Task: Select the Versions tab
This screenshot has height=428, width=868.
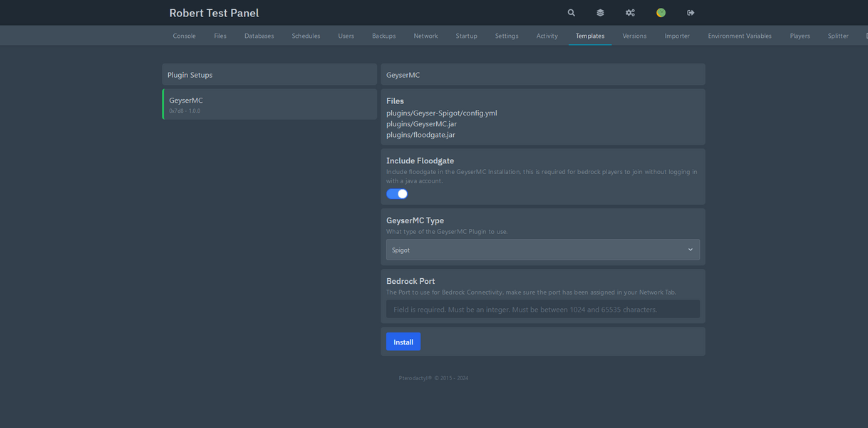Action: click(x=634, y=35)
